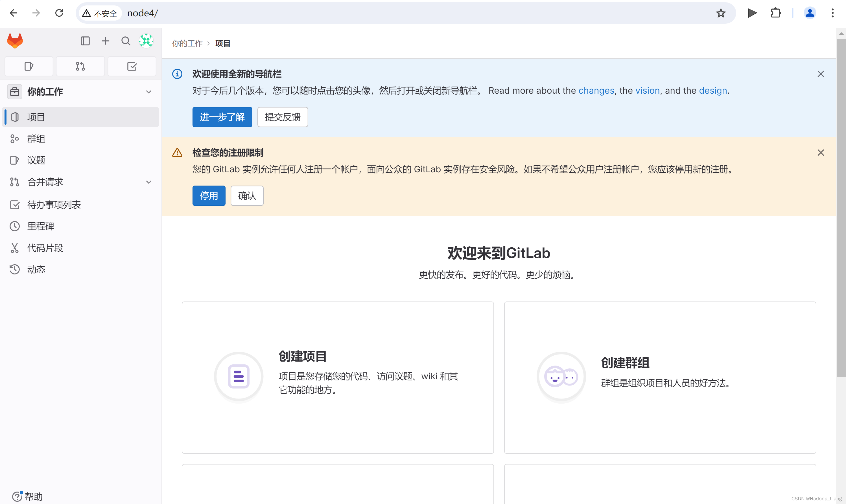Expand the 合并请求 submenu chevron
This screenshot has height=504, width=846.
click(148, 182)
